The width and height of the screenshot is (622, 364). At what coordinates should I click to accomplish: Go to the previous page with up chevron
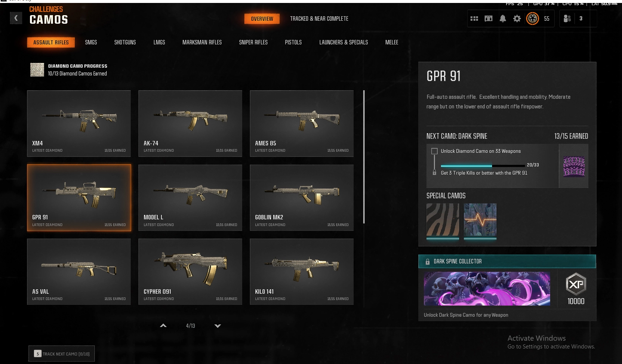click(163, 326)
